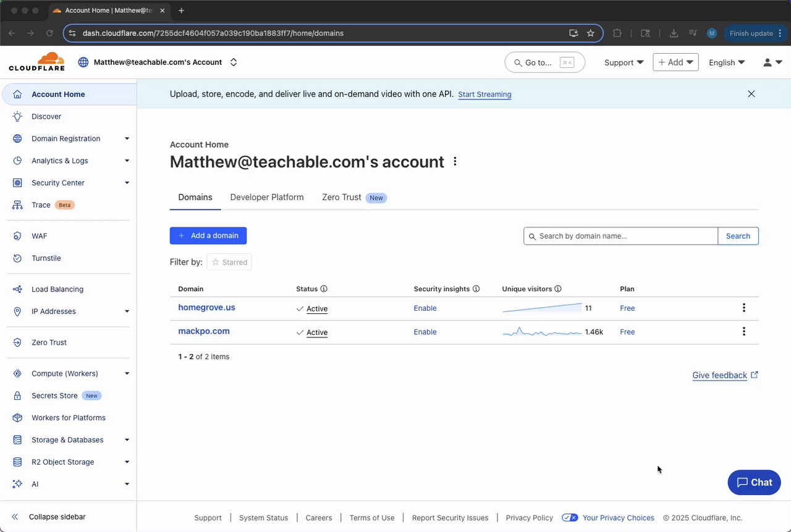
Task: Toggle Your Privacy Choices switch icon
Action: (x=570, y=518)
